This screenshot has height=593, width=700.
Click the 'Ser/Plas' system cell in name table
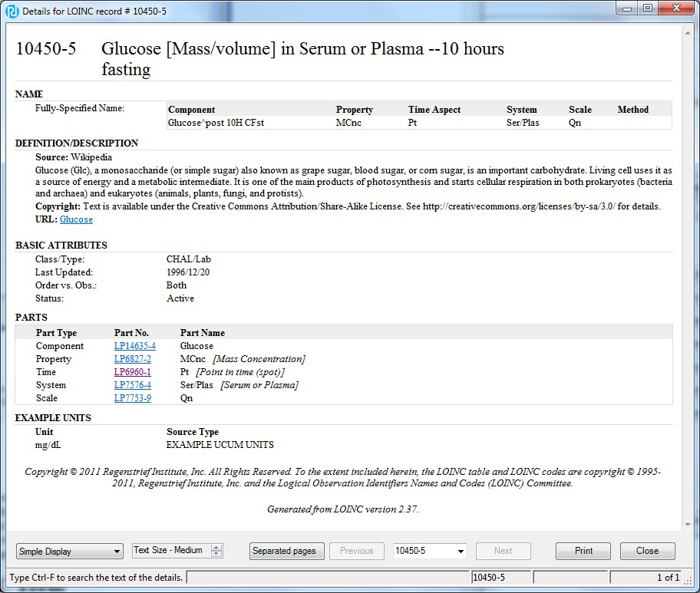(523, 123)
